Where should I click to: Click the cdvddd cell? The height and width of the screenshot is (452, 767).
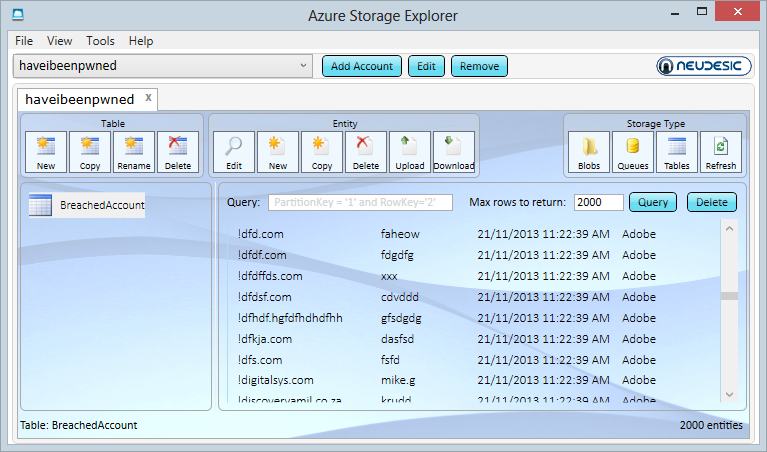[400, 297]
